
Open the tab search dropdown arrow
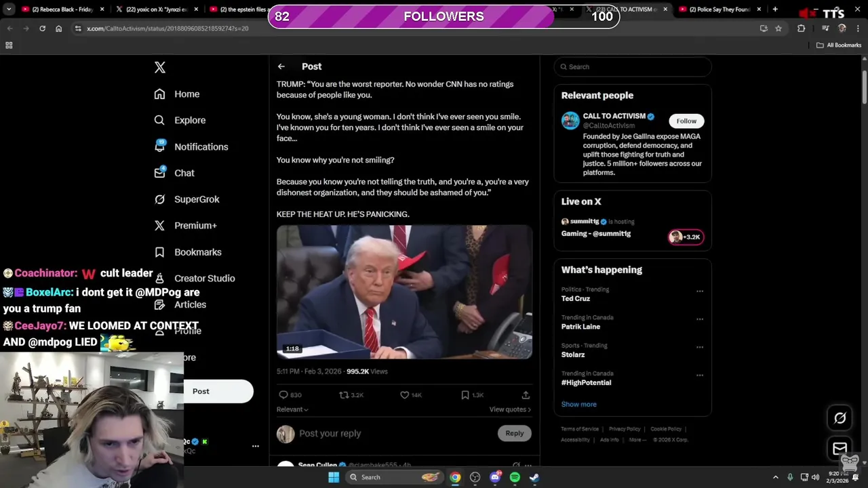[x=9, y=9]
